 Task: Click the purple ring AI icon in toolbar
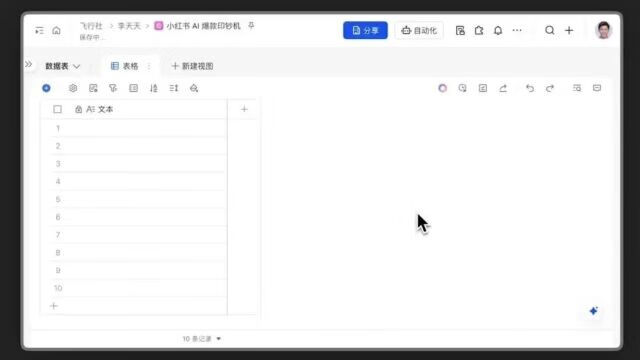point(442,88)
